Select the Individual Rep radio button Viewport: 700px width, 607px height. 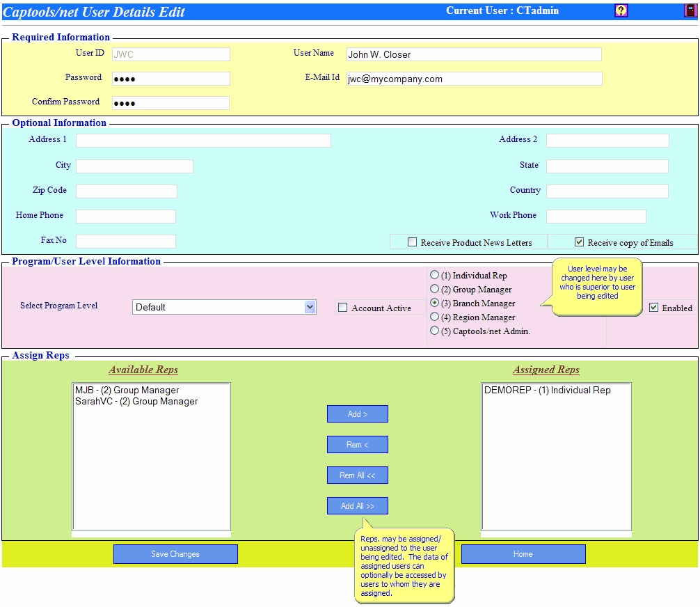[435, 275]
